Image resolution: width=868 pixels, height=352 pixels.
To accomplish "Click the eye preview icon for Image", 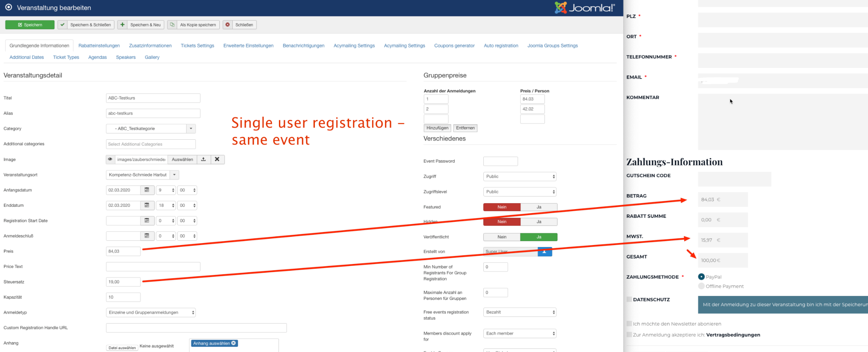I will tap(110, 159).
